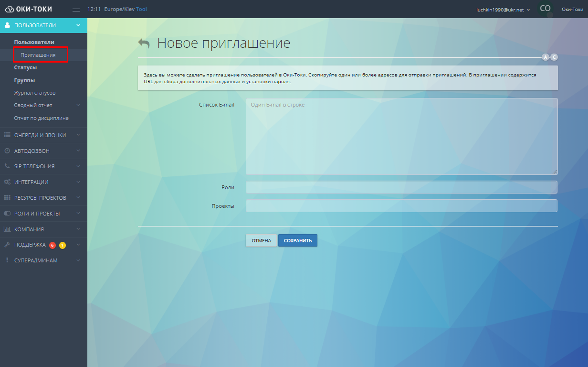588x367 pixels.
Task: Click the yellow 1 notification badge
Action: 63,245
